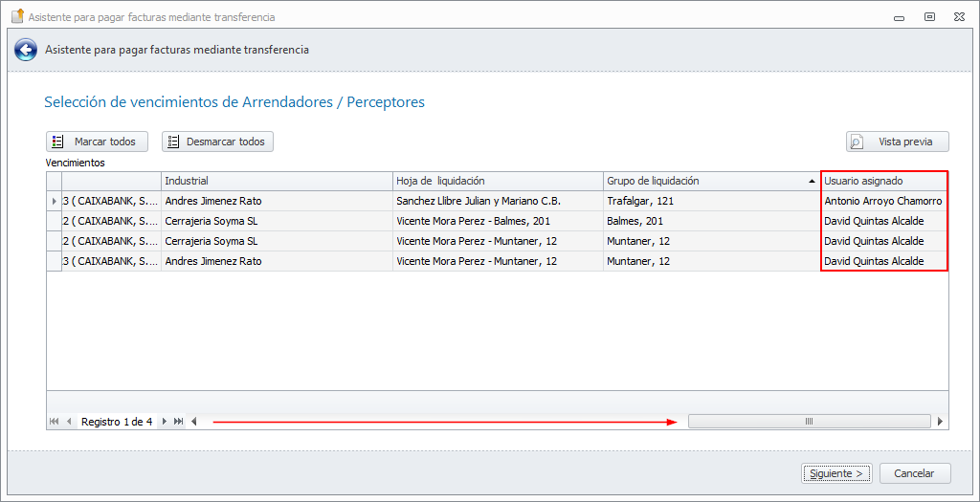The image size is (980, 502).
Task: Open Vista previa preview
Action: (x=897, y=142)
